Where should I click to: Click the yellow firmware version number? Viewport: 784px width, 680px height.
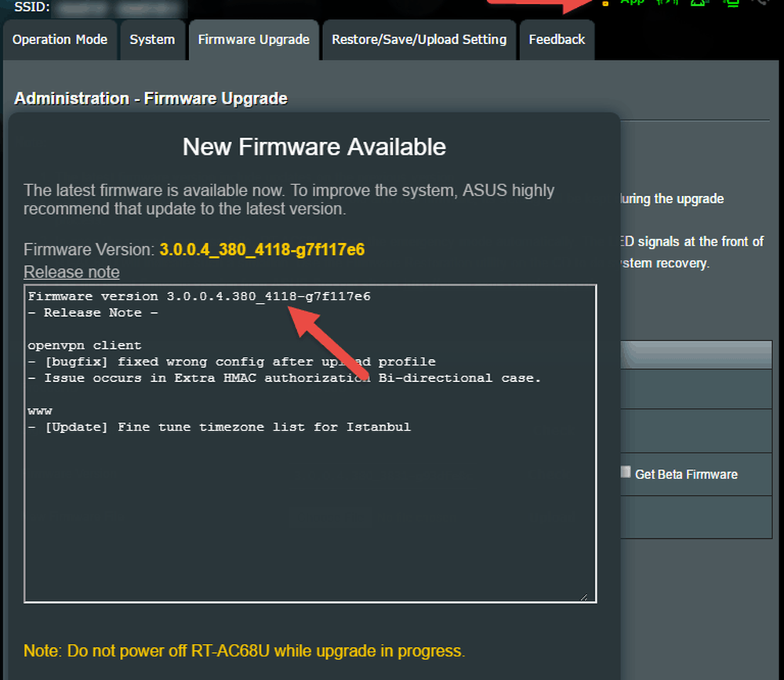[262, 249]
